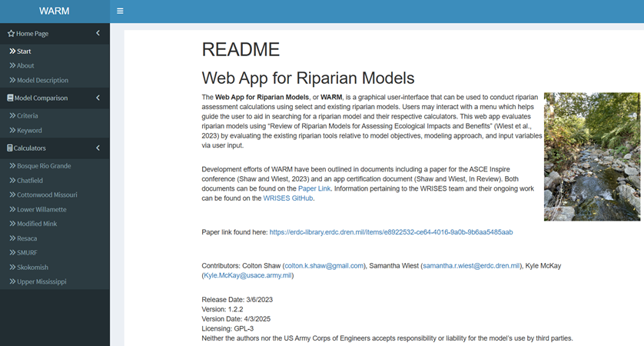Open the WRISES GitHub link
The image size is (644, 346).
tap(288, 198)
